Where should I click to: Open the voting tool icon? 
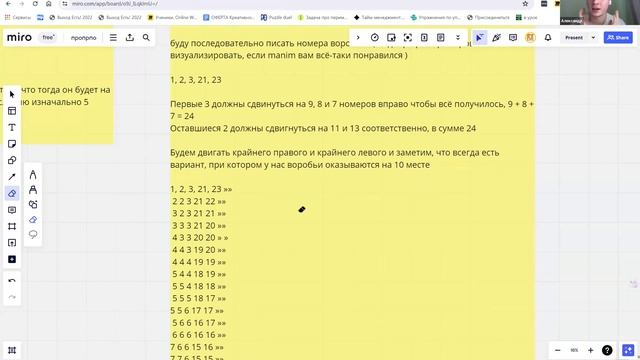coord(424,38)
